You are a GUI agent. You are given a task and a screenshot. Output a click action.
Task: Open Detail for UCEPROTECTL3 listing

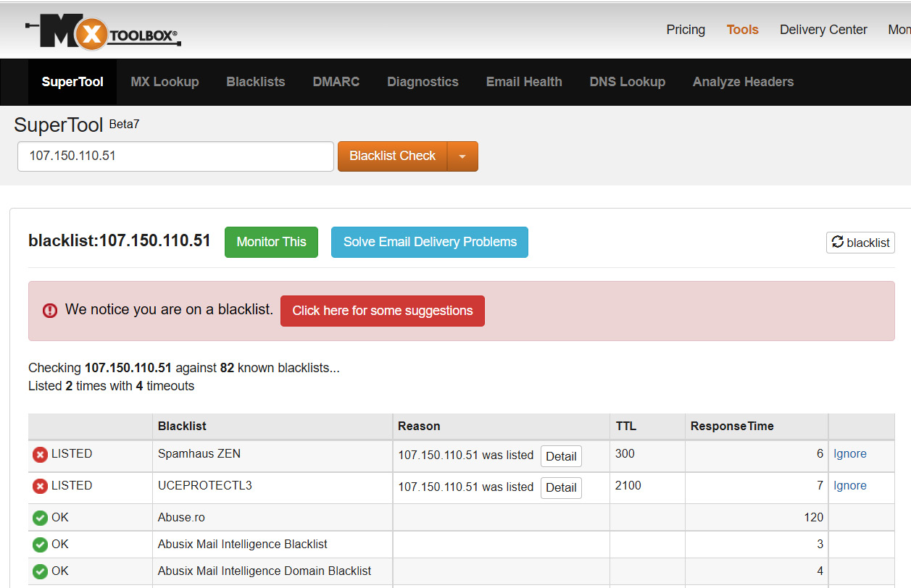(x=561, y=487)
